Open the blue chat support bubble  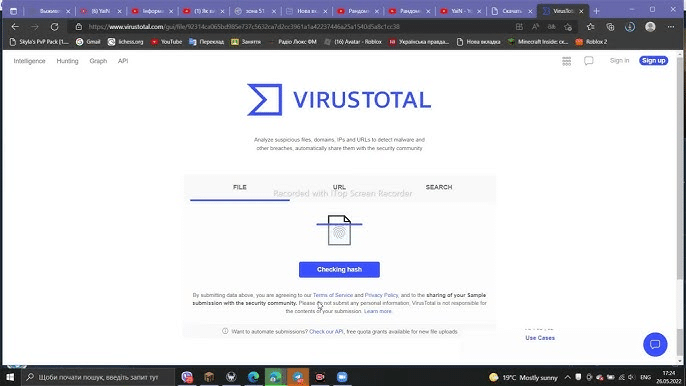655,344
